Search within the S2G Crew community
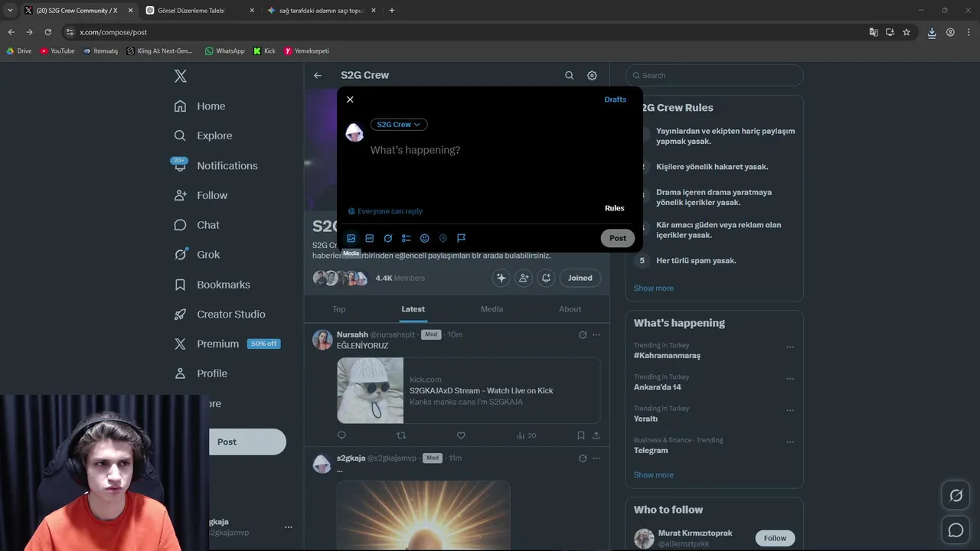Viewport: 980px width, 551px height. (x=569, y=75)
